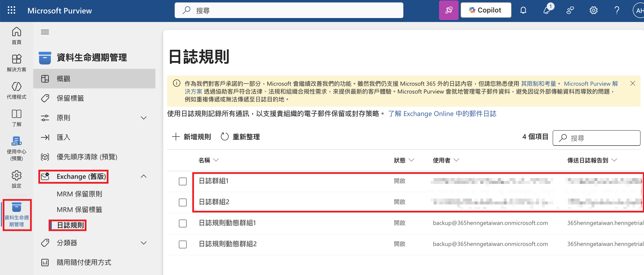
Task: Open 解決方案 in the left rail
Action: coord(17,63)
